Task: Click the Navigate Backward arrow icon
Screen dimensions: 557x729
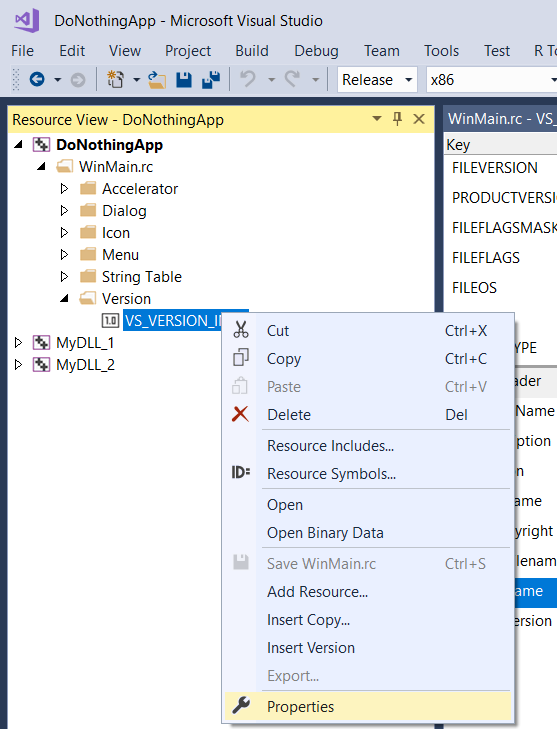Action: point(37,80)
